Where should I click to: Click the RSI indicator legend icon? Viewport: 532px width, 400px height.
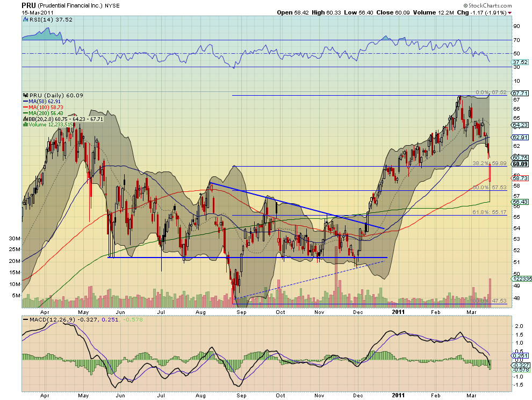click(x=25, y=20)
